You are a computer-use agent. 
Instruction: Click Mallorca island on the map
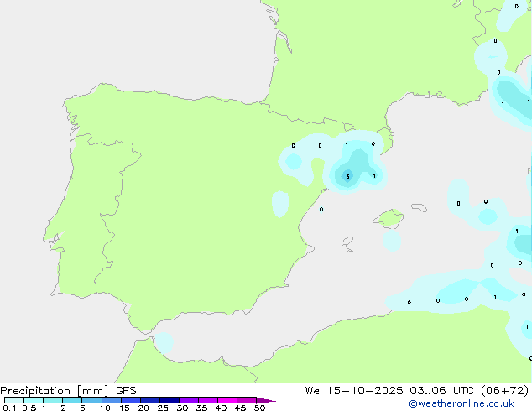388,219
